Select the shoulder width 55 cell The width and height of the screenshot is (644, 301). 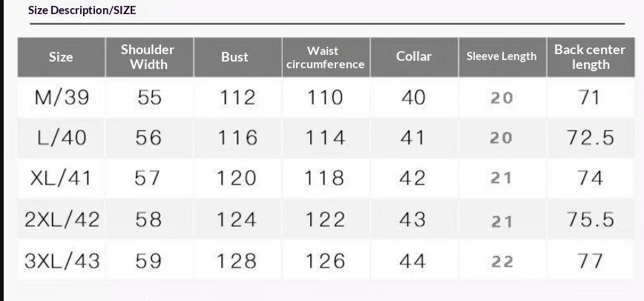click(149, 97)
